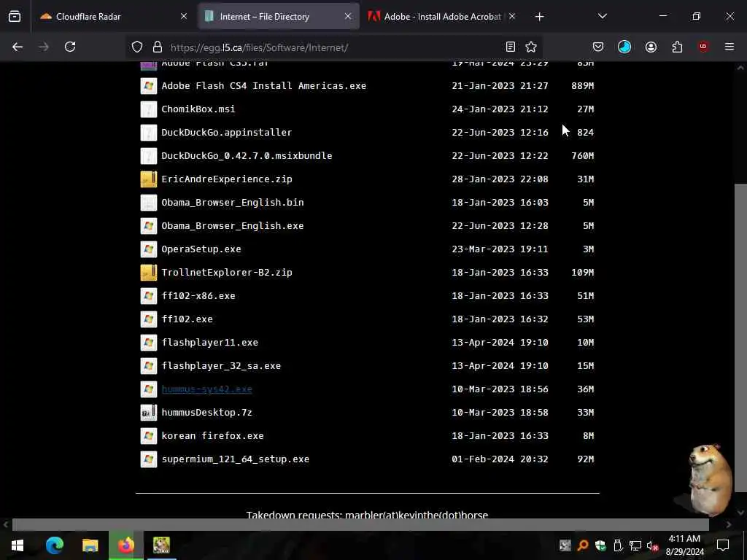The height and width of the screenshot is (560, 747).
Task: Download korean firefox.exe
Action: 212,436
